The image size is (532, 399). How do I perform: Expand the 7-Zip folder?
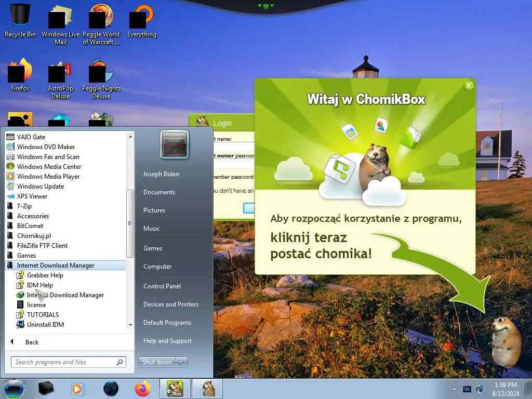point(66,206)
